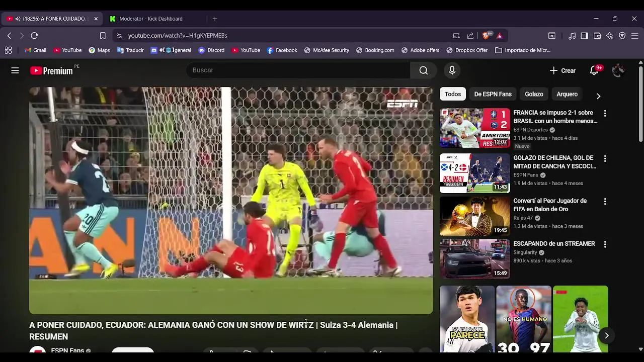Mute the YouTube tab via speaker icon
The height and width of the screenshot is (362, 644).
point(18,19)
